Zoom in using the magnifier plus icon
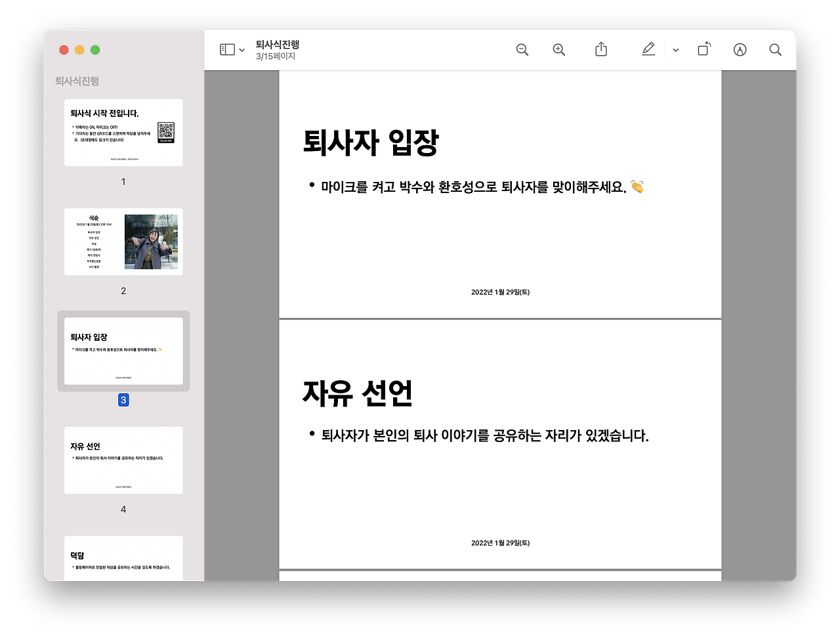 point(558,49)
